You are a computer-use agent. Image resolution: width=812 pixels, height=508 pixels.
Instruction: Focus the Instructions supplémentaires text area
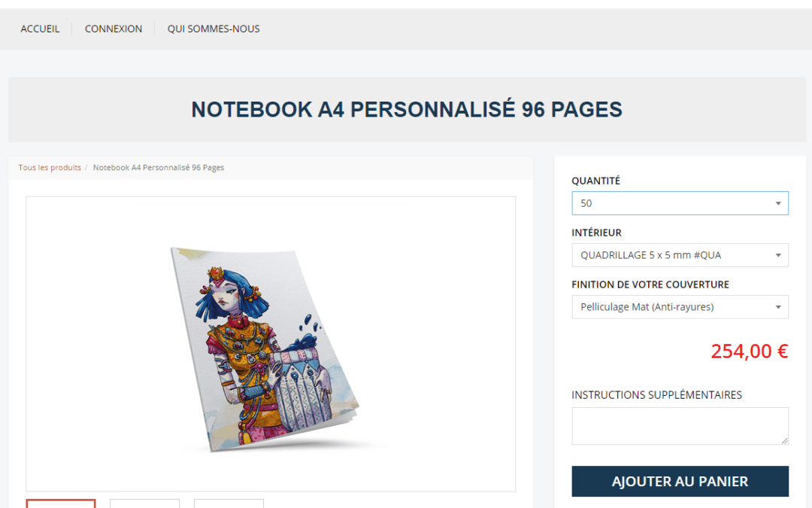[x=680, y=426]
